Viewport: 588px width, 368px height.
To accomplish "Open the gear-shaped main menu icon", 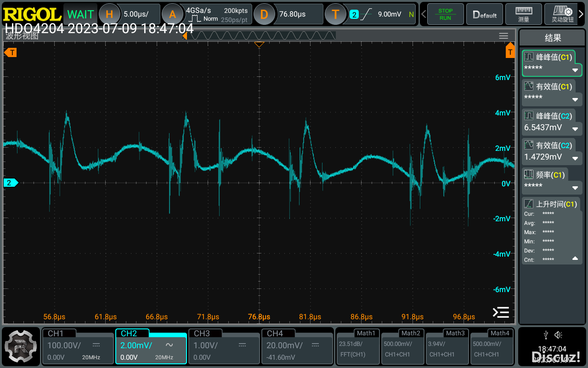I will 20,345.
